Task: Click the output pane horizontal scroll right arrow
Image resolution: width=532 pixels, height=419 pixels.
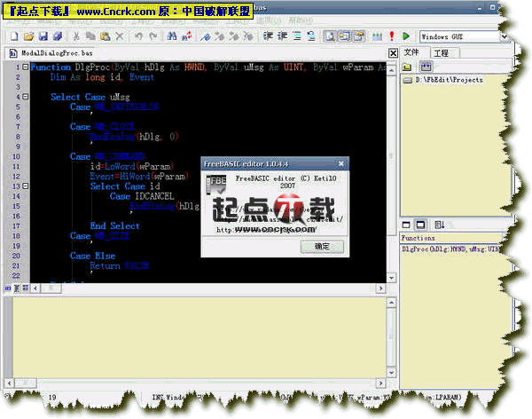Action: point(380,383)
